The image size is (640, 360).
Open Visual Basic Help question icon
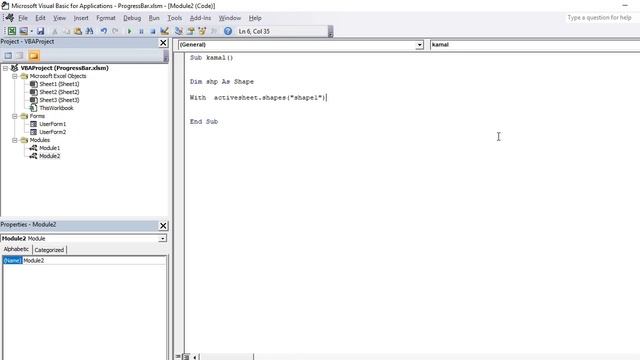pyautogui.click(x=228, y=31)
